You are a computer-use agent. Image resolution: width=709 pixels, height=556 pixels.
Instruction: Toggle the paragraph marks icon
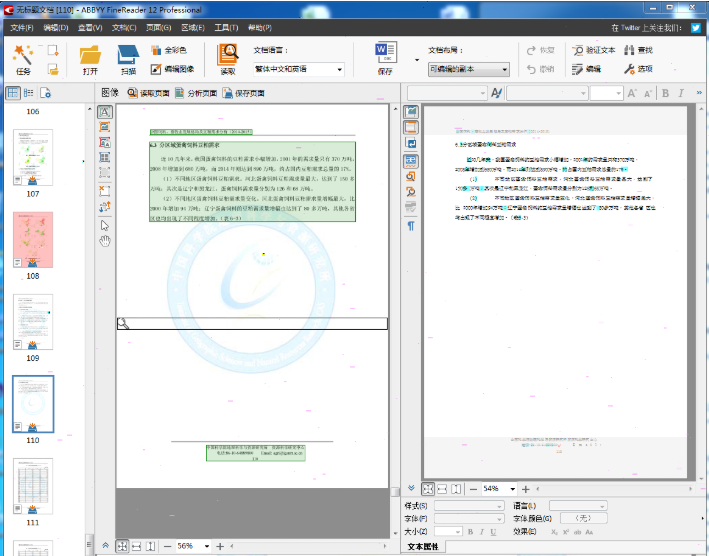pyautogui.click(x=411, y=226)
